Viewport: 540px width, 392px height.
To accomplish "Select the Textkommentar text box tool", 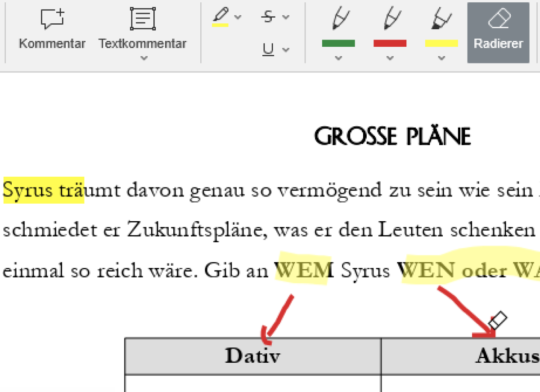I will coord(143,19).
